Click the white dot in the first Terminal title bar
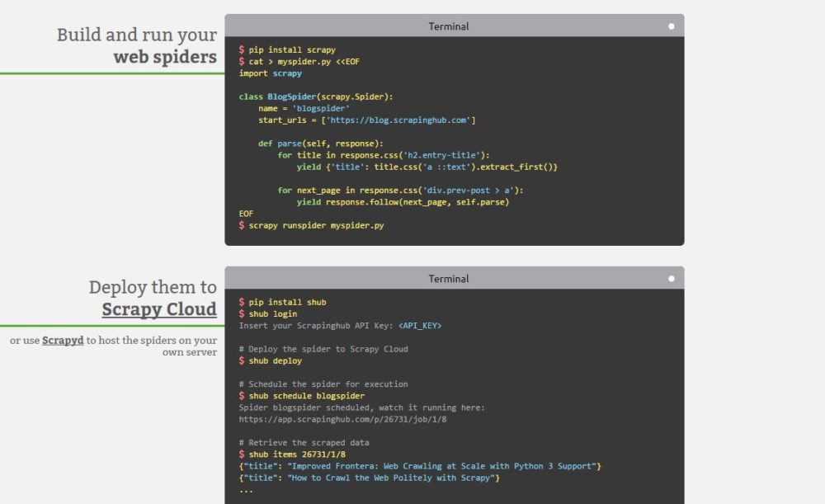 672,26
